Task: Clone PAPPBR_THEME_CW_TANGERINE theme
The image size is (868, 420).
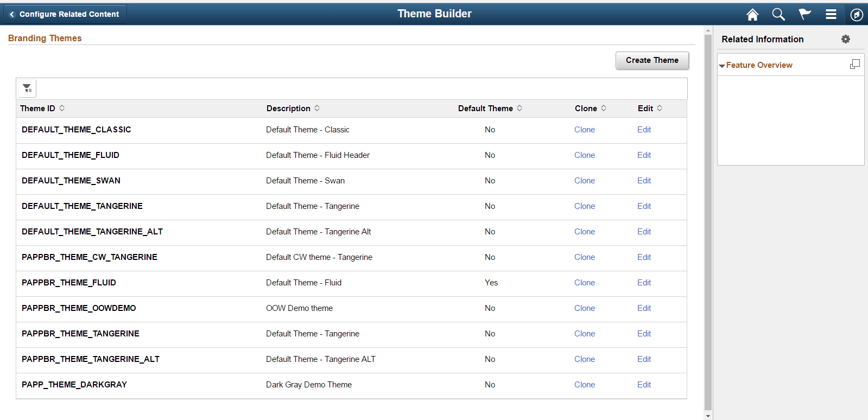Action: [585, 257]
